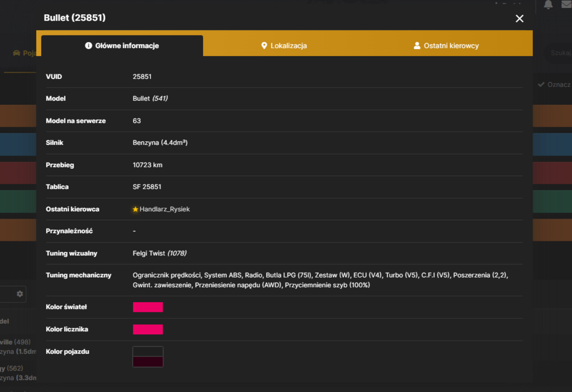Click the Przebieg value 10723 km

pos(148,165)
